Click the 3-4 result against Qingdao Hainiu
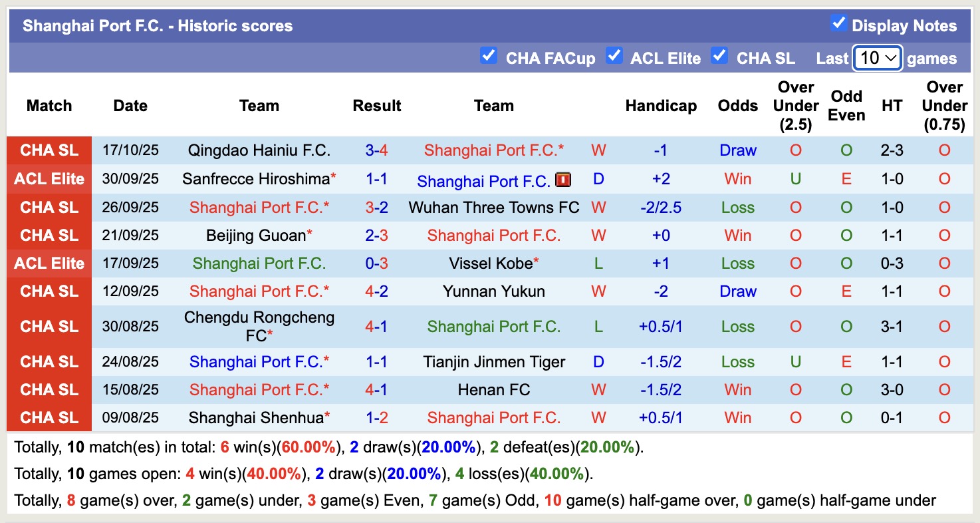 coord(376,150)
